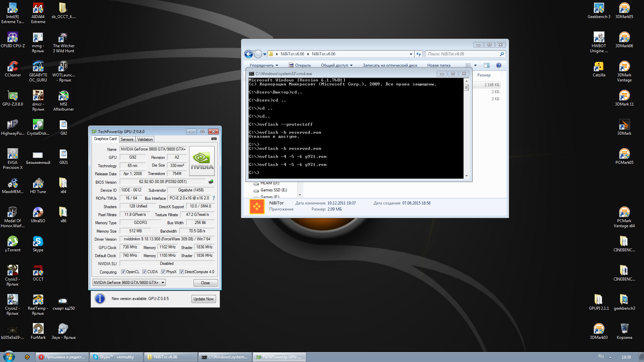Toggle the PhysX checkbox

163,272
